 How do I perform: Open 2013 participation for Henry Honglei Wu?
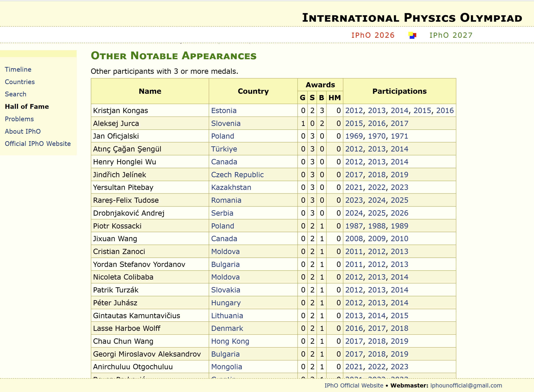coord(377,162)
